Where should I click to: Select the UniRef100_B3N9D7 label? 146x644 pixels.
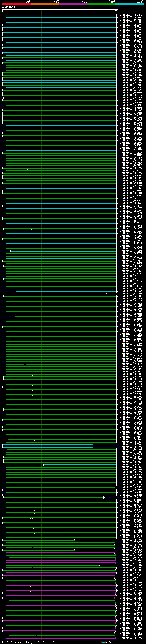pyautogui.click(x=131, y=382)
